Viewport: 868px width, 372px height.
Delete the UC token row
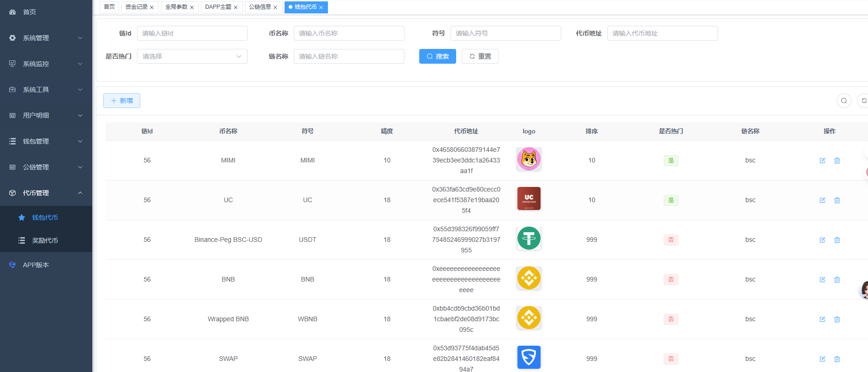click(x=837, y=200)
